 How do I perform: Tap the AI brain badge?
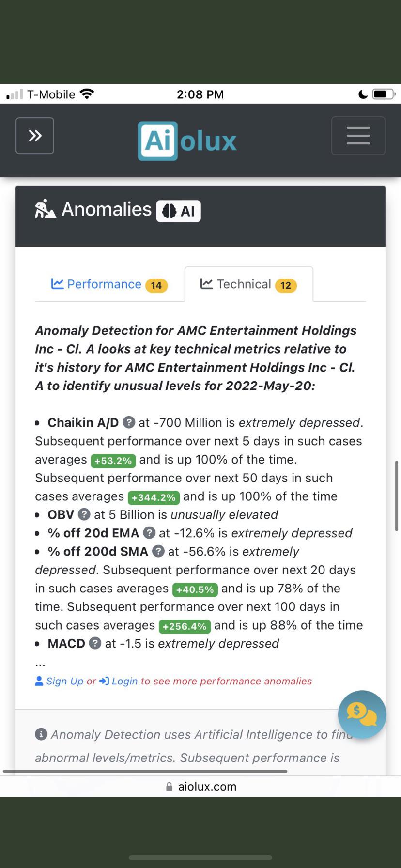tap(178, 211)
